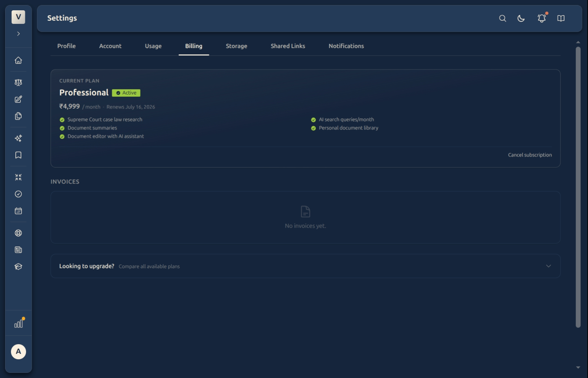
Task: Click the scrollbar up arrow
Action: coord(578,42)
